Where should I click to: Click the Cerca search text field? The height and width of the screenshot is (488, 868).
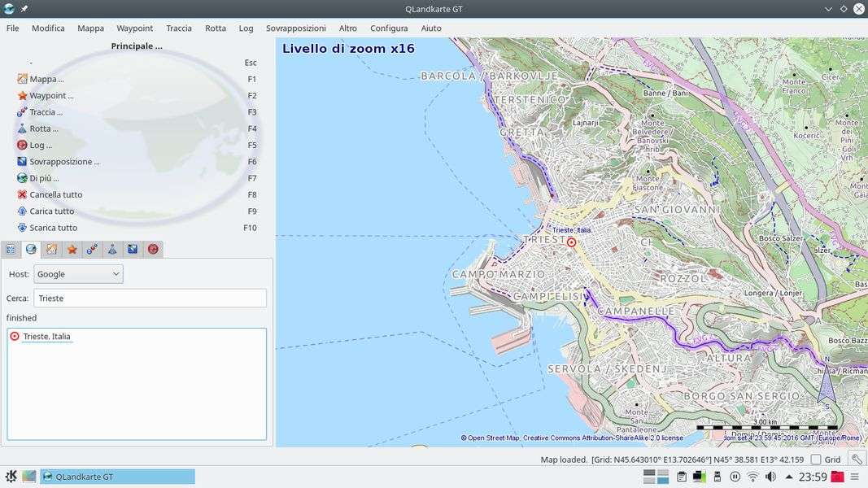point(150,298)
